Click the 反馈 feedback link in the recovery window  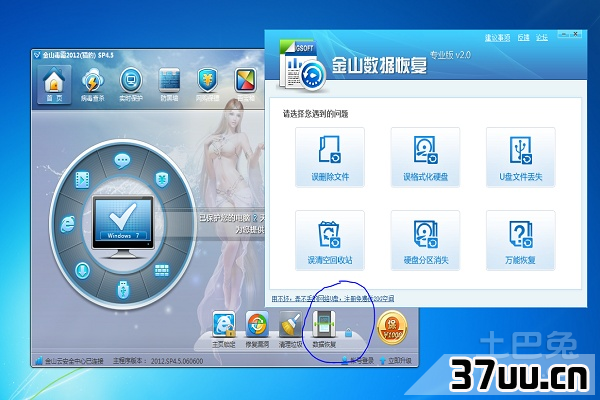(523, 38)
